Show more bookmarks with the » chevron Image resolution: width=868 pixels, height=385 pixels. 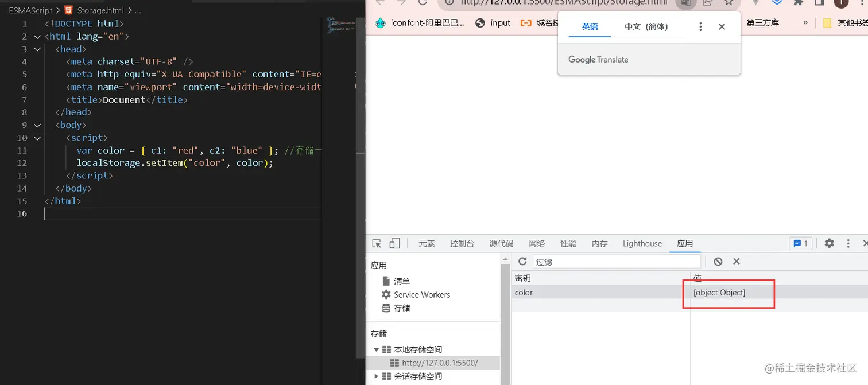[805, 23]
